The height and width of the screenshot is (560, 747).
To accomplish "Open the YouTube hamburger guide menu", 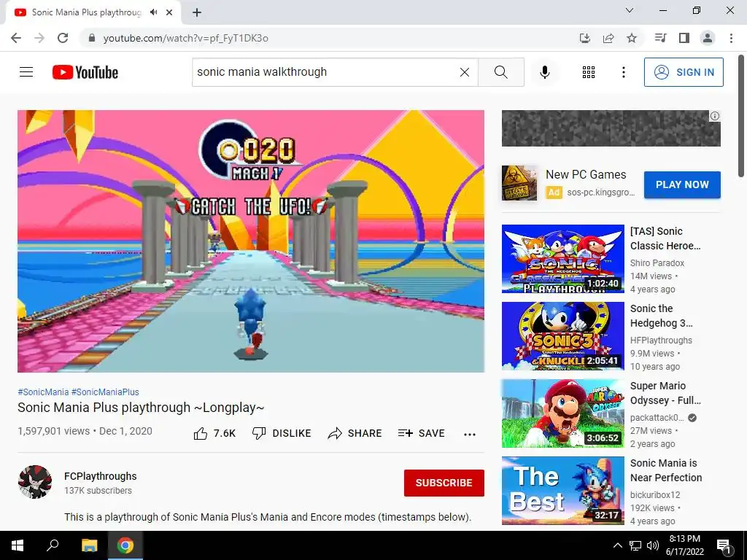I will pyautogui.click(x=26, y=72).
